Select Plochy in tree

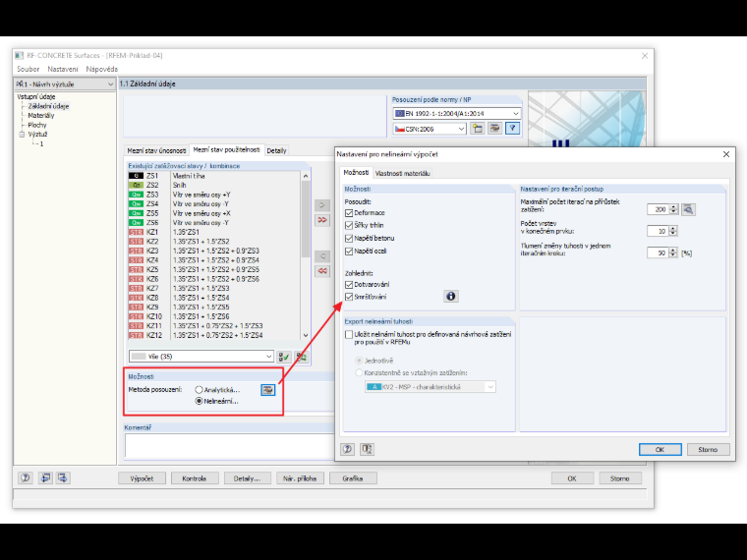click(37, 125)
